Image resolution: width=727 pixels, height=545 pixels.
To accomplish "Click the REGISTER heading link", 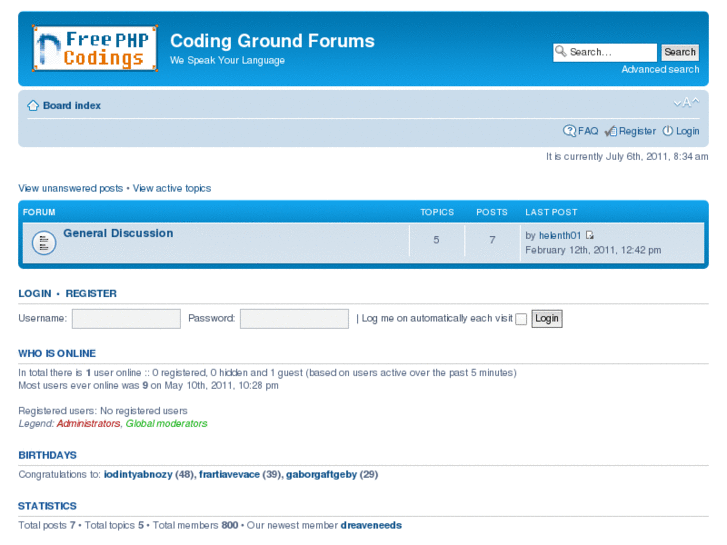I will tap(91, 294).
